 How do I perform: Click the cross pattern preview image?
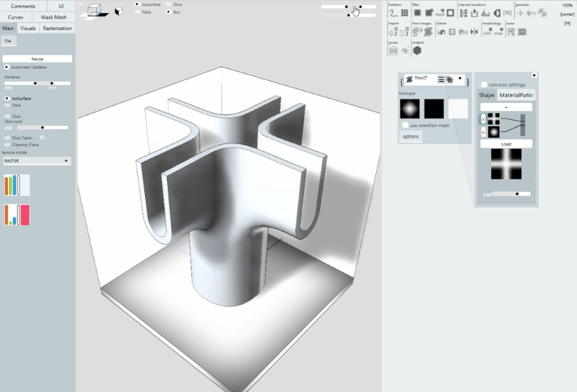(506, 164)
